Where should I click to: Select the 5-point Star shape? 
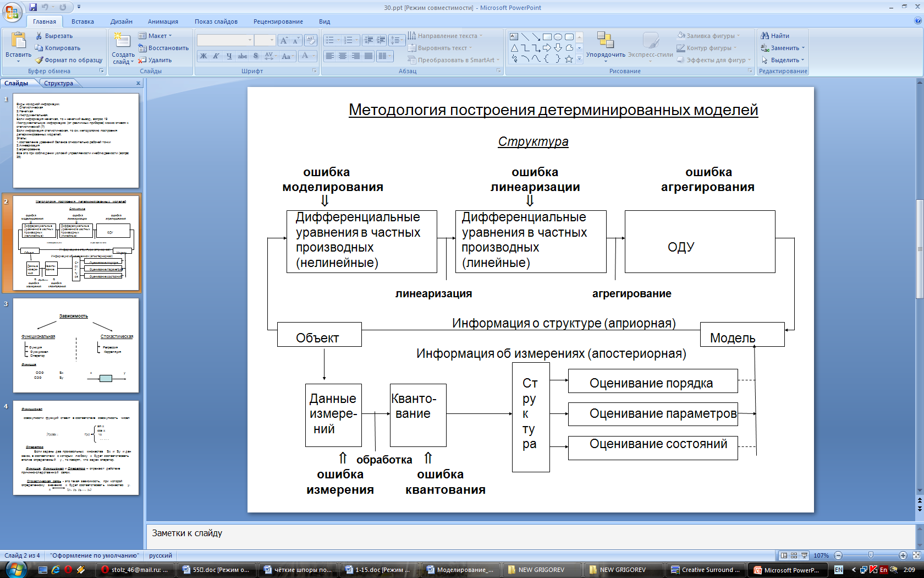(x=569, y=59)
